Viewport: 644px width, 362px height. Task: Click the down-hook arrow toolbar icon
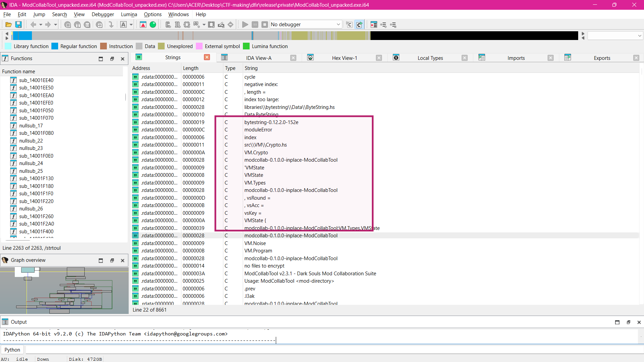(111, 25)
